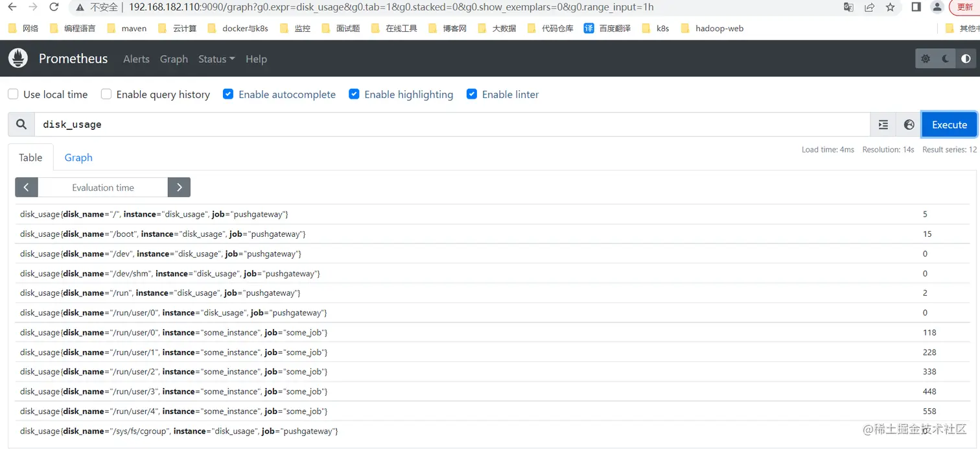Step evaluation time forward with right chevron
Screen dimensions: 980x449
[179, 188]
